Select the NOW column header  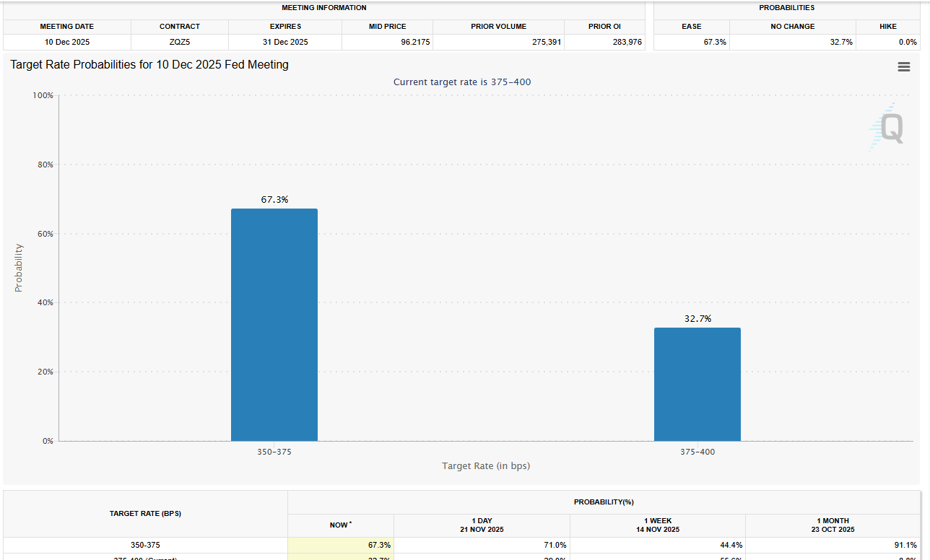[340, 525]
